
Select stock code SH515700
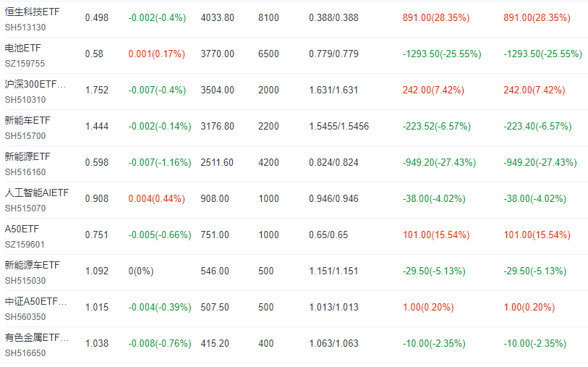tap(25, 136)
